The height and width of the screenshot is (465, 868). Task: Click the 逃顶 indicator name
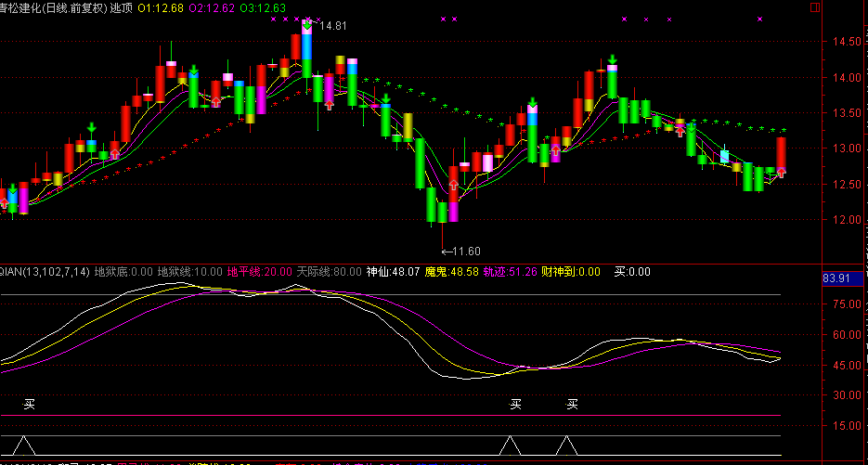[121, 7]
